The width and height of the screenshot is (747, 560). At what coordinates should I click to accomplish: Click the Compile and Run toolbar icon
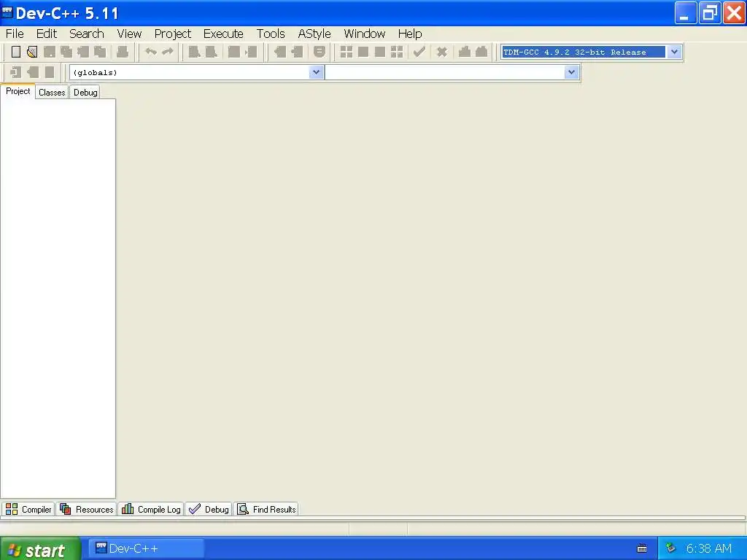pyautogui.click(x=379, y=52)
